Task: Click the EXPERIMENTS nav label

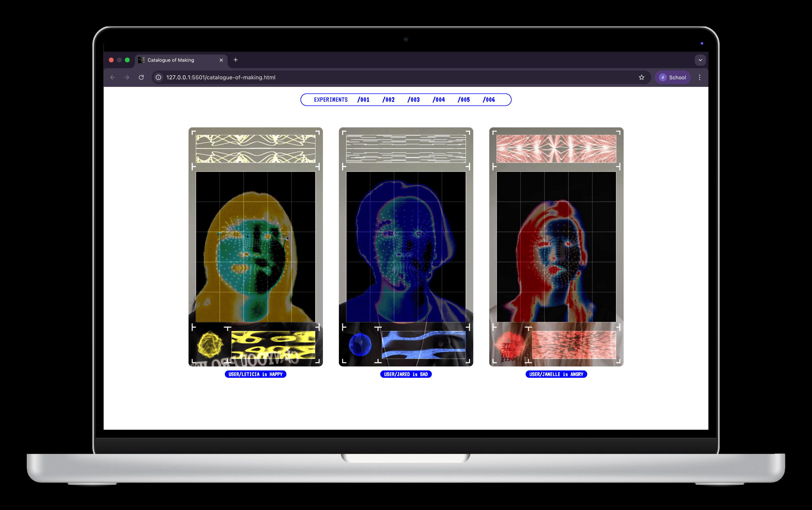Action: pos(330,99)
